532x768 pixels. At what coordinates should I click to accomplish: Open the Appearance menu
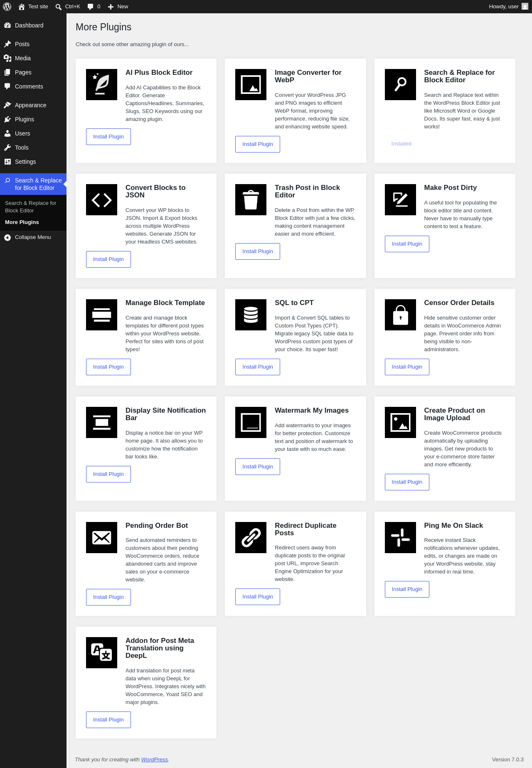[33, 105]
